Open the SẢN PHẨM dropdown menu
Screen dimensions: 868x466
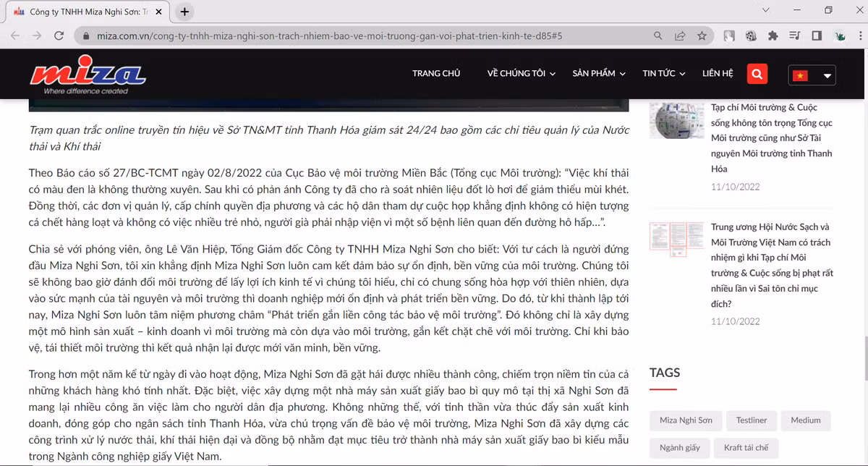tap(598, 73)
